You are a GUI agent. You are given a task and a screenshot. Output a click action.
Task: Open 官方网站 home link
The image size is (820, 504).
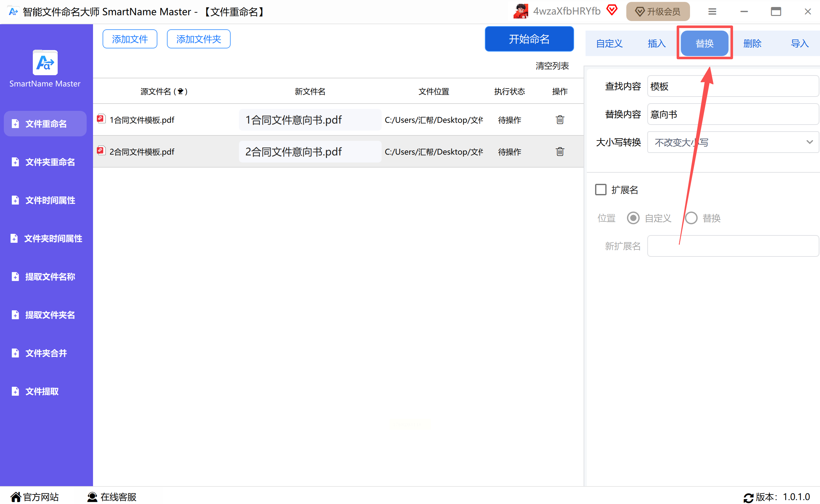[x=35, y=497]
